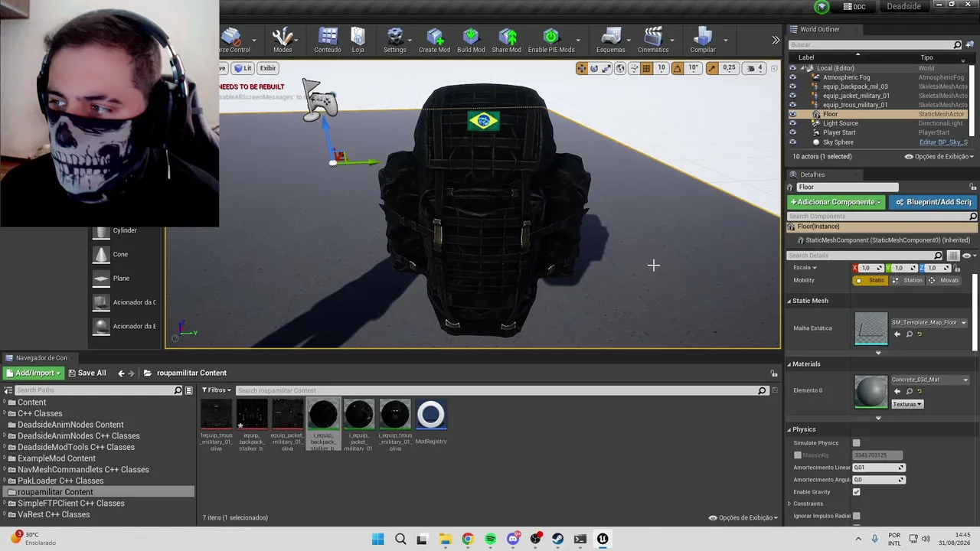
Task: Click the static mesh thumbnail preview
Action: click(871, 328)
